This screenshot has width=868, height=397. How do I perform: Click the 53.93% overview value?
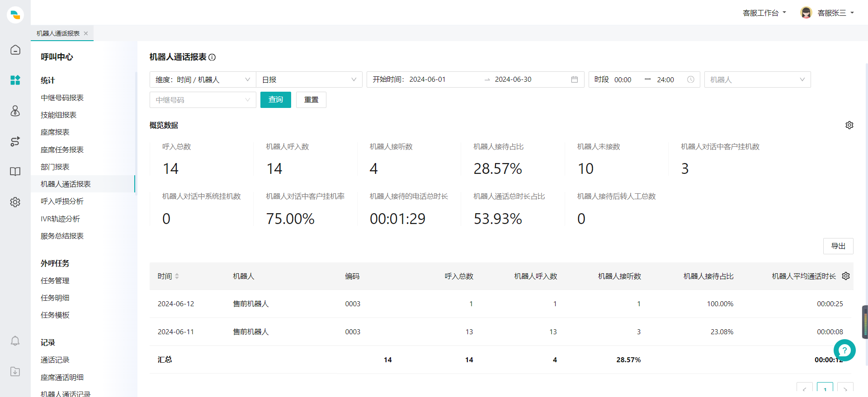click(498, 219)
